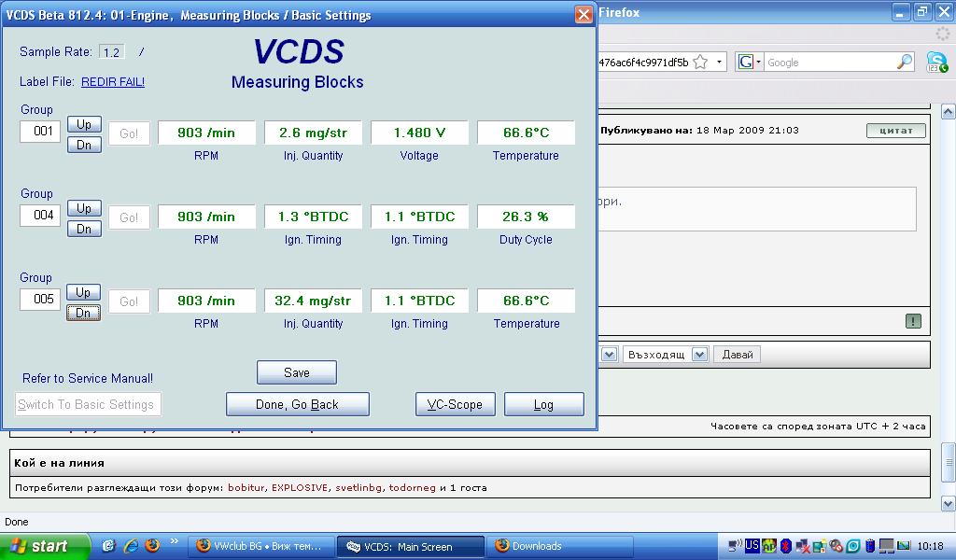Image resolution: width=956 pixels, height=560 pixels.
Task: Click the Group 001 number input field
Action: pos(40,132)
